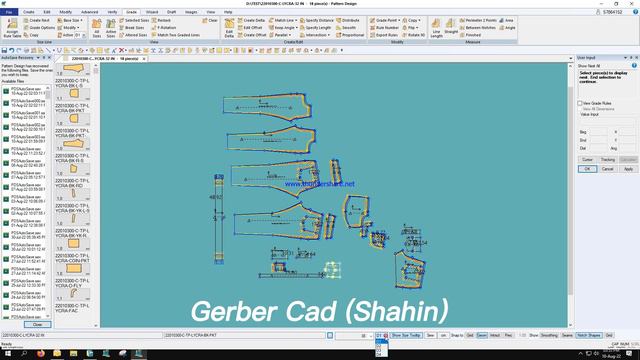
Task: Select the Line Length measure tool
Action: pos(436,28)
